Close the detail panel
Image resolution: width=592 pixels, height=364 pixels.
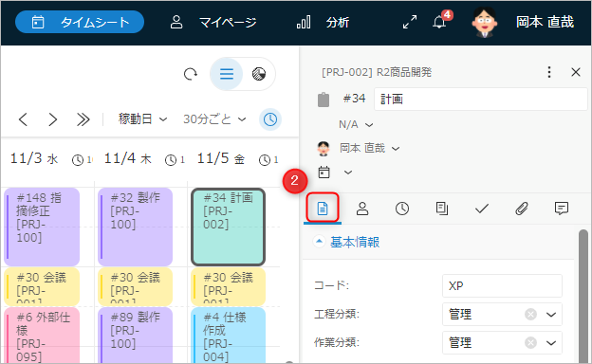[576, 72]
